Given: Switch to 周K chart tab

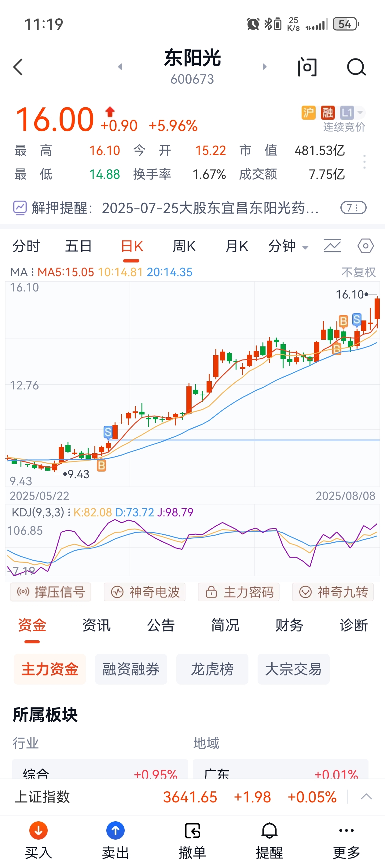Looking at the screenshot, I should [184, 246].
